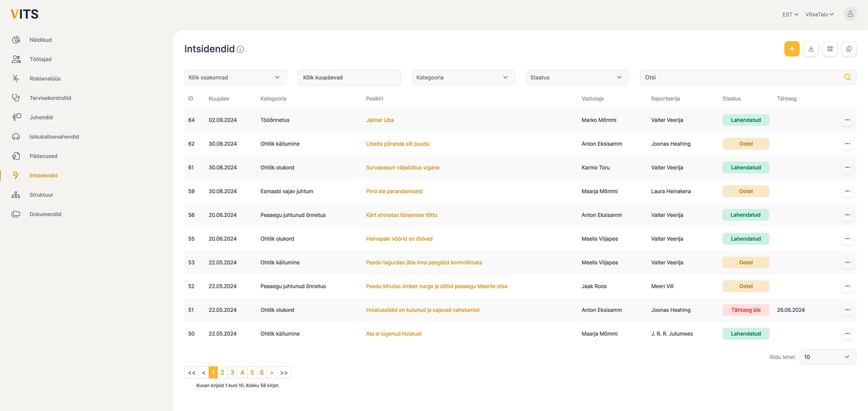The width and height of the screenshot is (868, 411).
Task: Click the yellow add incident plus button
Action: point(792,49)
